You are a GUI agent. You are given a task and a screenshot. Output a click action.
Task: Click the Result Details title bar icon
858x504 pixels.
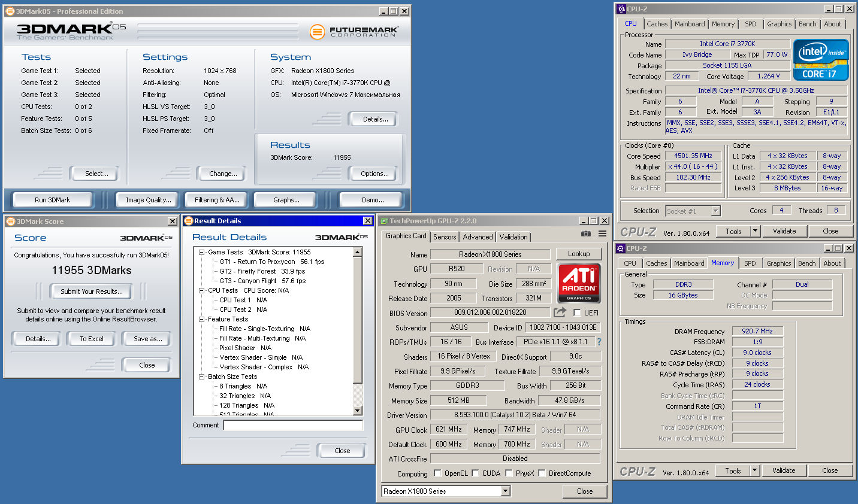pyautogui.click(x=189, y=221)
